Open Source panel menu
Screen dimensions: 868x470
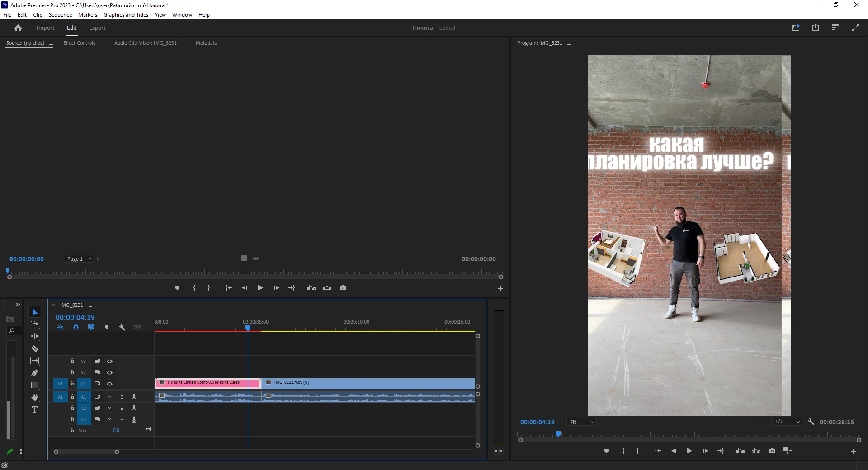[51, 43]
